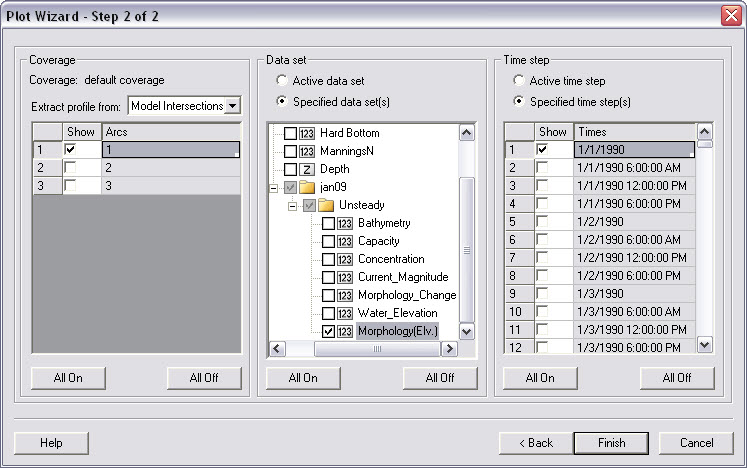Click Times list scroll up arrow
749x471 pixels.
pos(705,131)
